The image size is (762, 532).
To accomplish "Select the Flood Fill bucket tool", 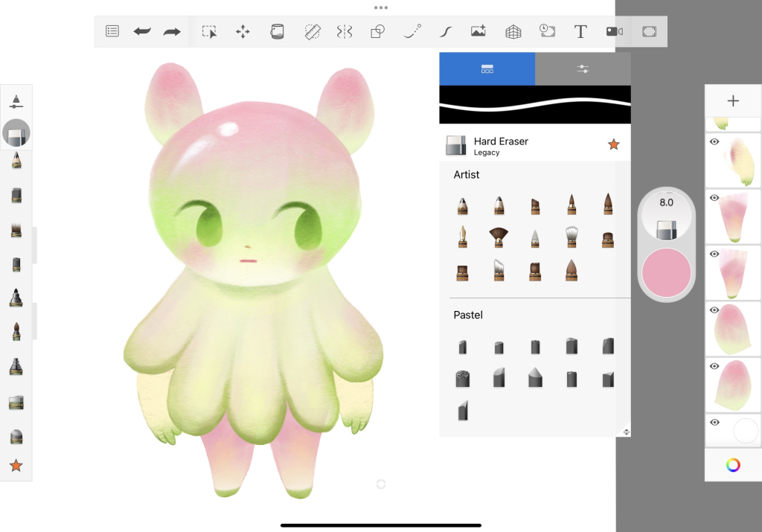I will [x=277, y=31].
